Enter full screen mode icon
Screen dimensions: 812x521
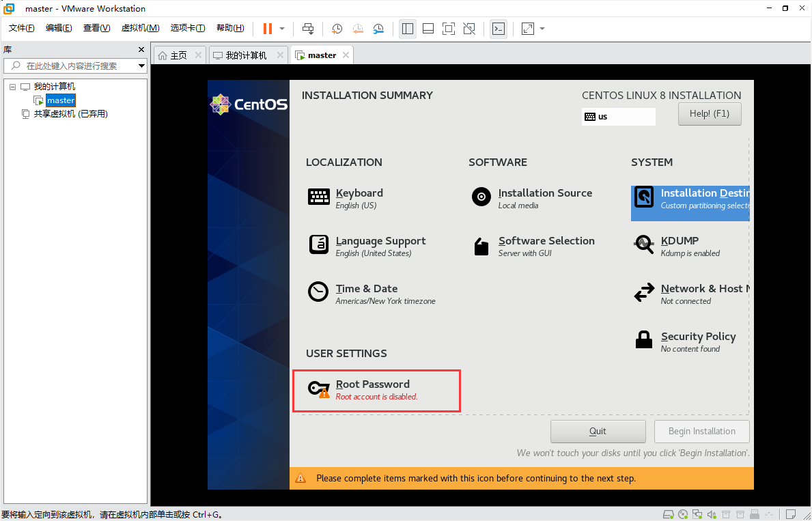click(x=449, y=29)
